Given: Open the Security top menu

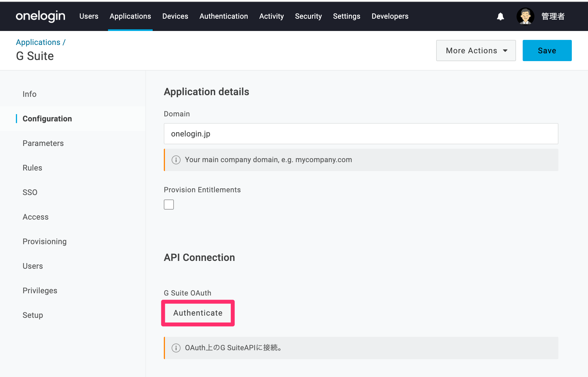Looking at the screenshot, I should pyautogui.click(x=308, y=16).
